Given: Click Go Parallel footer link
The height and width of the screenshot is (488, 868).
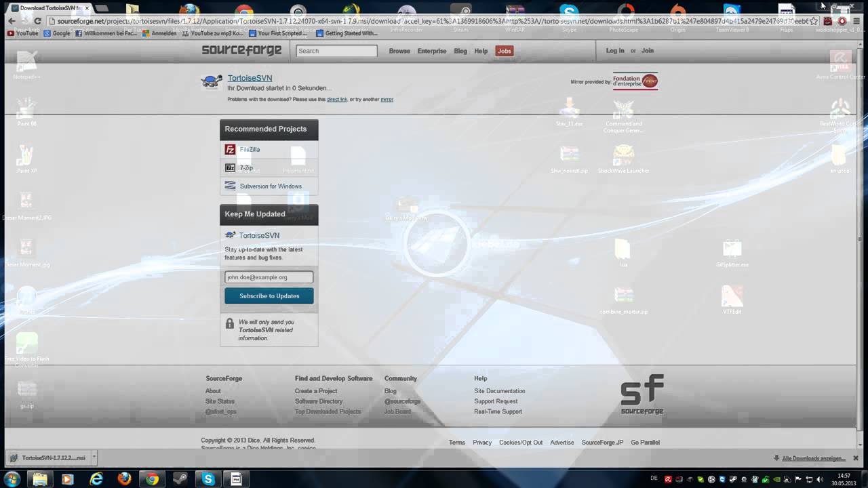Looking at the screenshot, I should [645, 443].
